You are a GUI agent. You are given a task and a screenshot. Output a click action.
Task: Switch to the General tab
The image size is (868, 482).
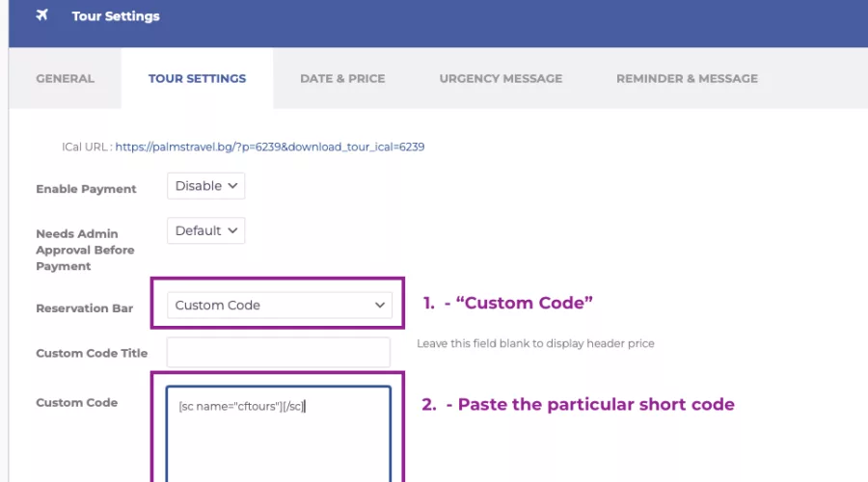pyautogui.click(x=66, y=79)
